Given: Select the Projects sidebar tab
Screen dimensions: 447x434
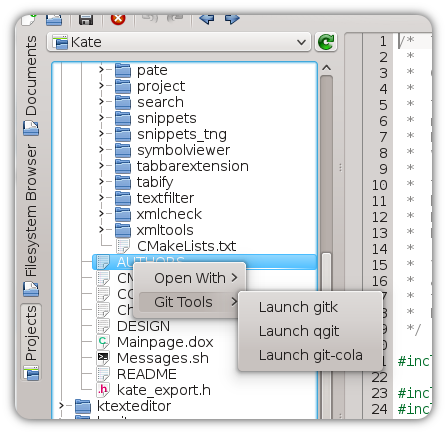Looking at the screenshot, I should tap(31, 342).
